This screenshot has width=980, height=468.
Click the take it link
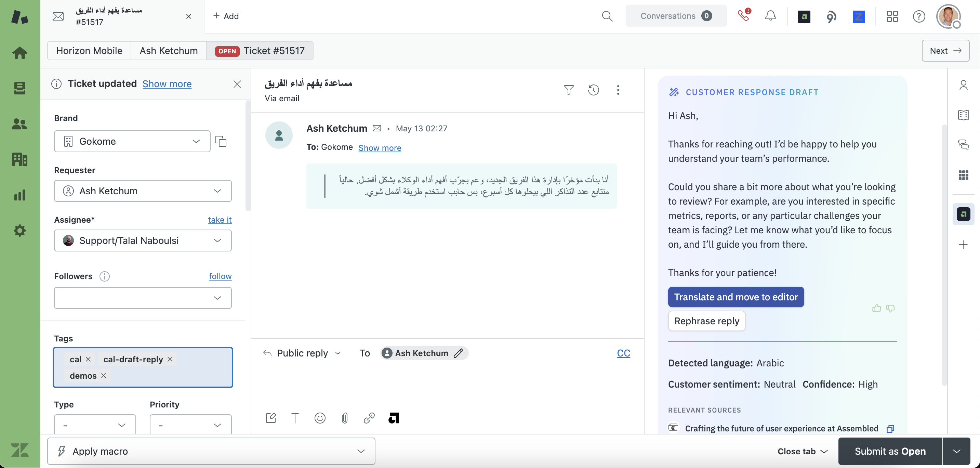click(220, 220)
